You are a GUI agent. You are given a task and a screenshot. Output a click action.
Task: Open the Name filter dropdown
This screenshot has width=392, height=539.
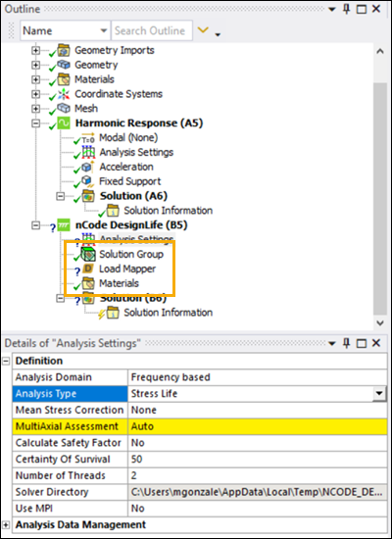(104, 30)
